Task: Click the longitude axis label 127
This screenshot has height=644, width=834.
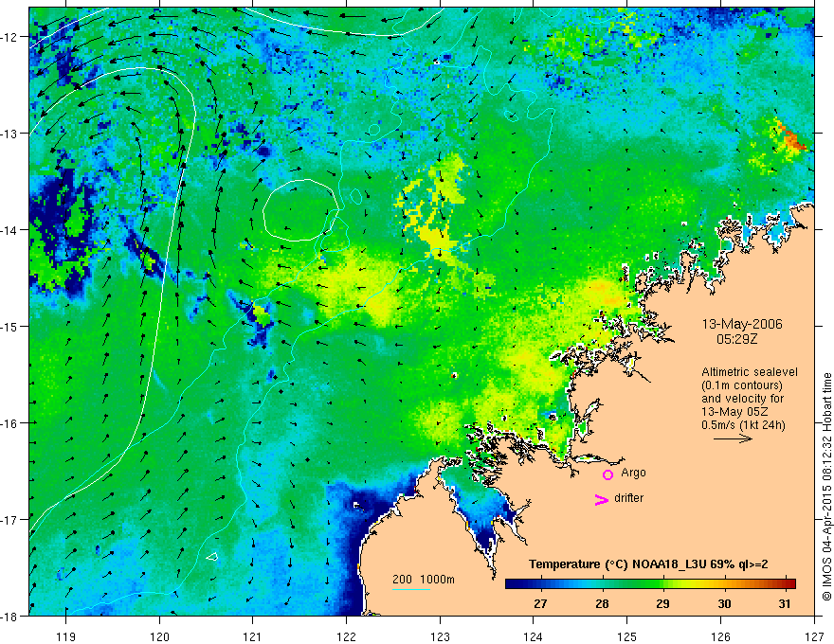Action: coord(814,636)
